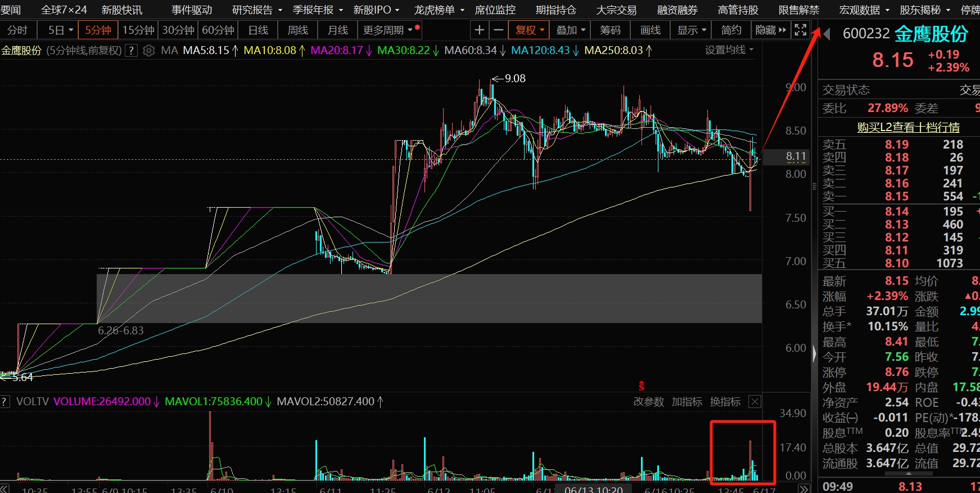Open 新股快讯 menu item
This screenshot has height=493, width=980.
[x=122, y=10]
